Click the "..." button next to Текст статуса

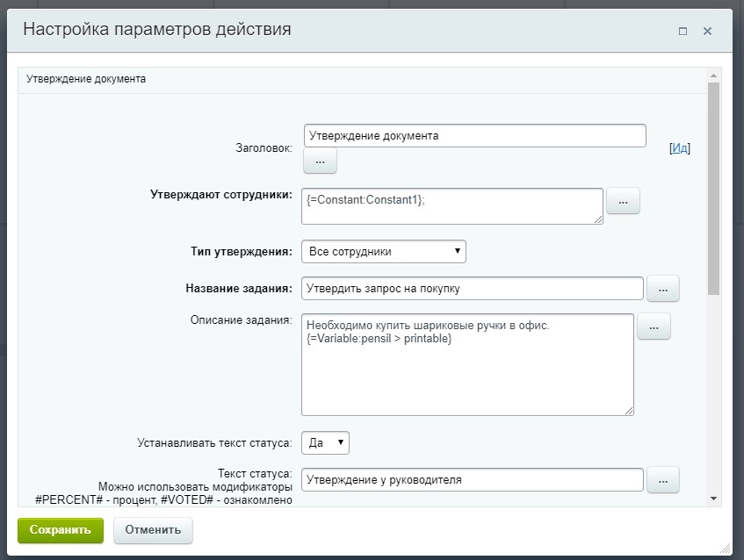click(663, 479)
